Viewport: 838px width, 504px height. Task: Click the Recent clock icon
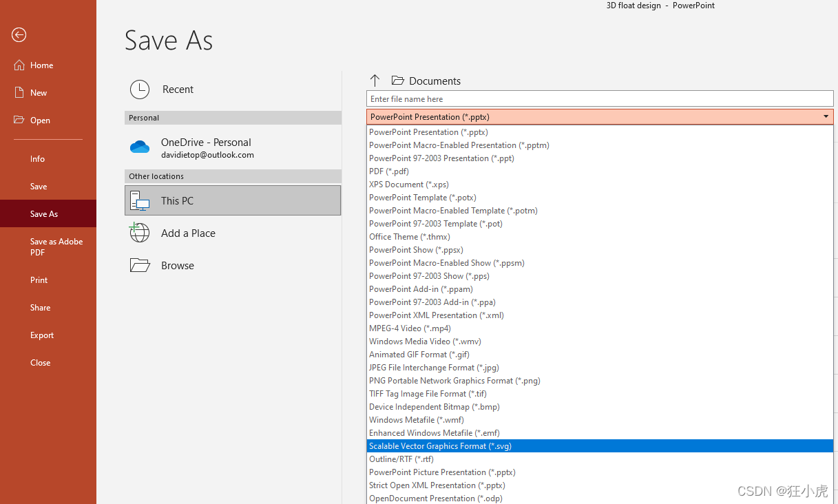[140, 90]
